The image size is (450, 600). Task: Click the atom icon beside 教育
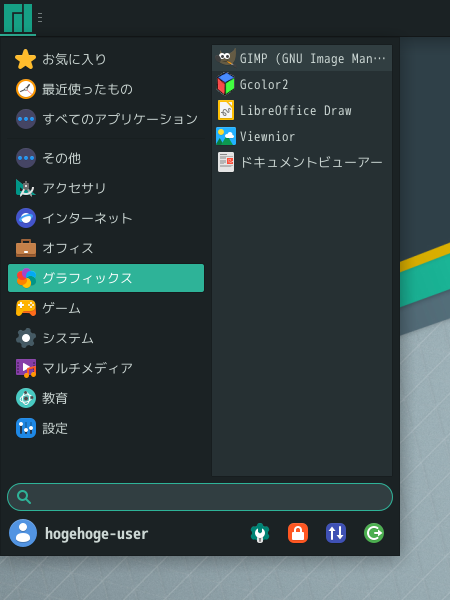pyautogui.click(x=26, y=398)
